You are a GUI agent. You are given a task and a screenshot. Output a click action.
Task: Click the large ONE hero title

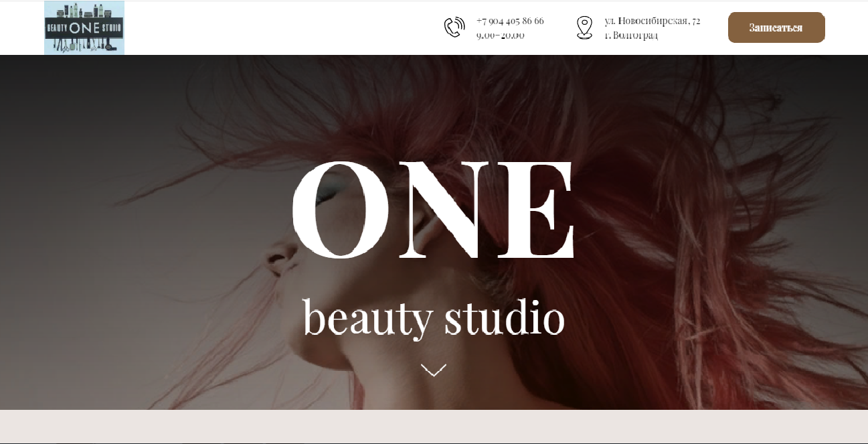[433, 210]
